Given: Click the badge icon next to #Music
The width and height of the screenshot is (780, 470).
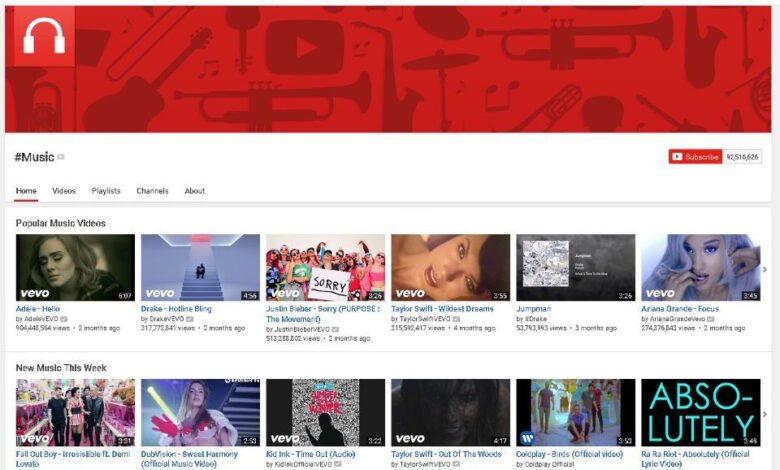Looking at the screenshot, I should [61, 157].
